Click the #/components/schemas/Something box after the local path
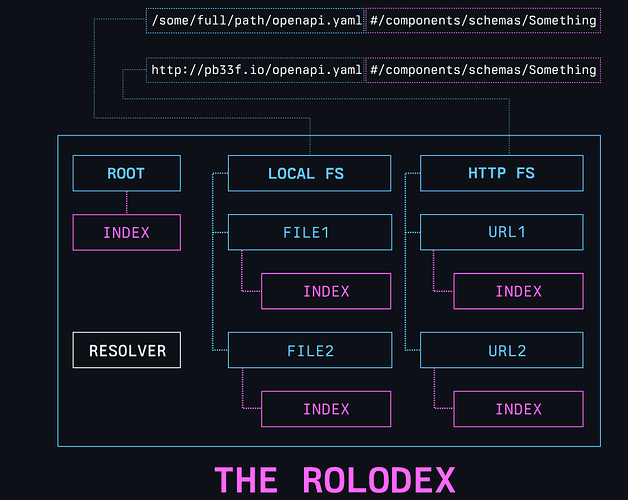This screenshot has width=628, height=500. [483, 20]
